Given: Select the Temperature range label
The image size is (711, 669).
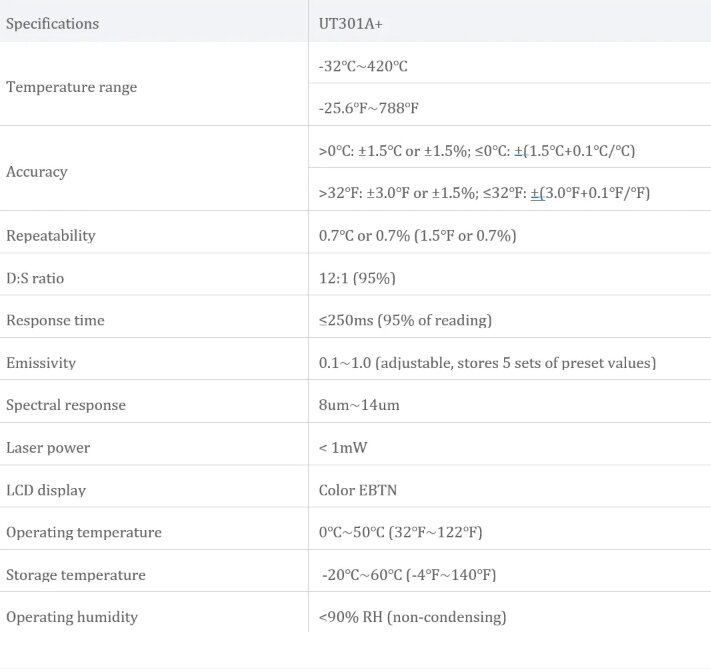Looking at the screenshot, I should (71, 87).
